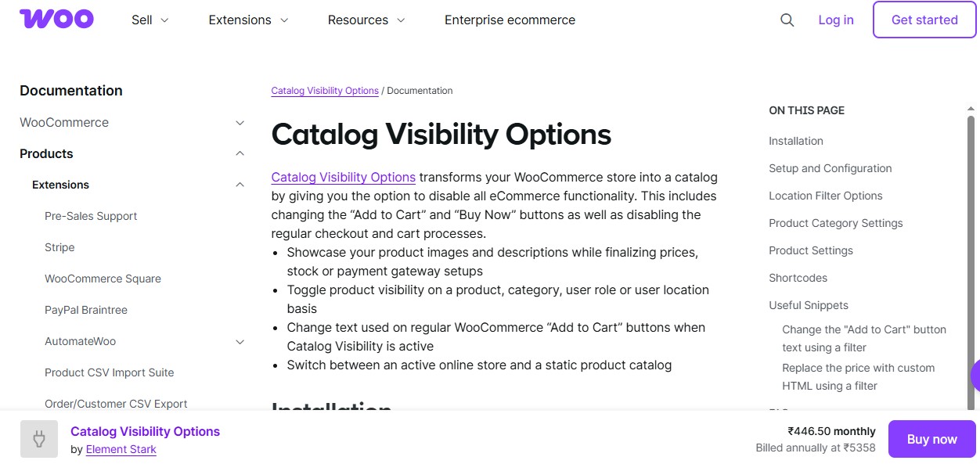
Task: Select Stripe in the Extensions list
Action: click(x=59, y=247)
